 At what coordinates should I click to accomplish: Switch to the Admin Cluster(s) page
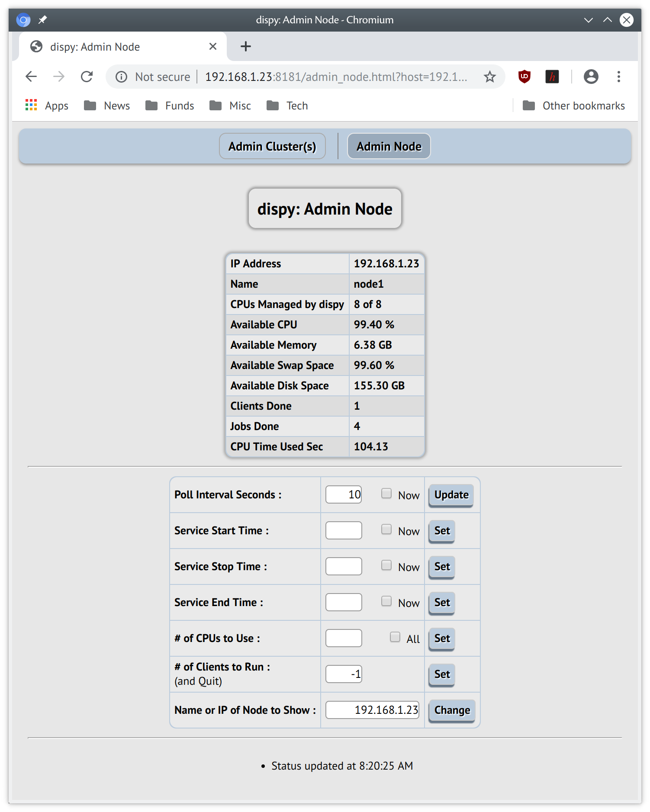pos(272,146)
